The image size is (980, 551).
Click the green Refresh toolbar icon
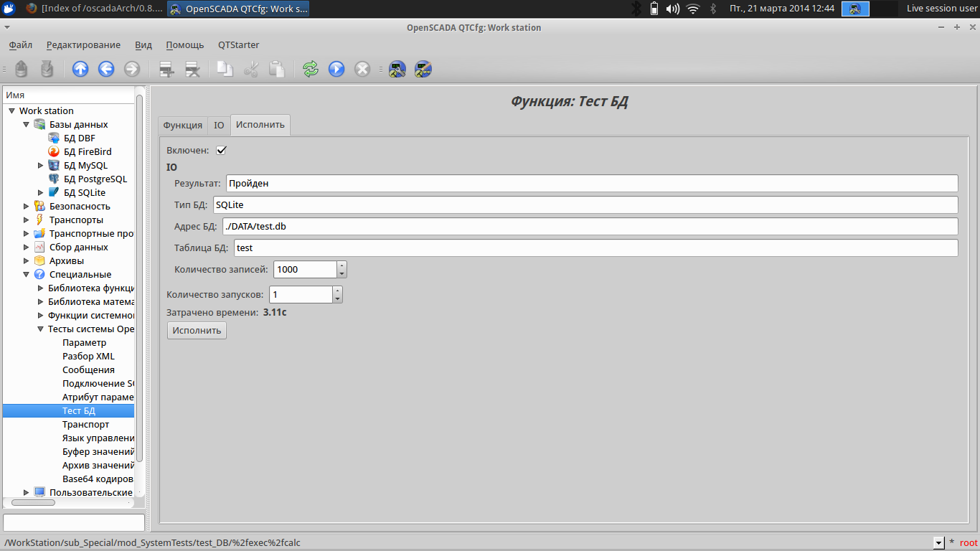pyautogui.click(x=311, y=69)
